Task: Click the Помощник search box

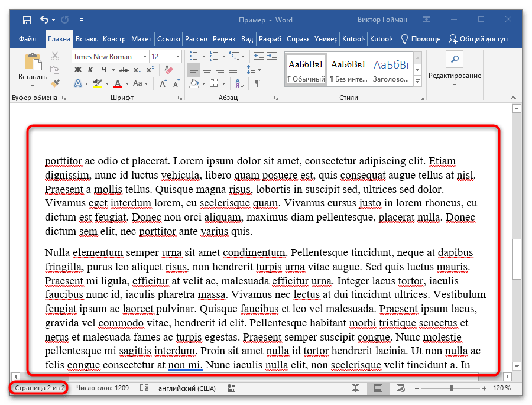Action: (420, 38)
